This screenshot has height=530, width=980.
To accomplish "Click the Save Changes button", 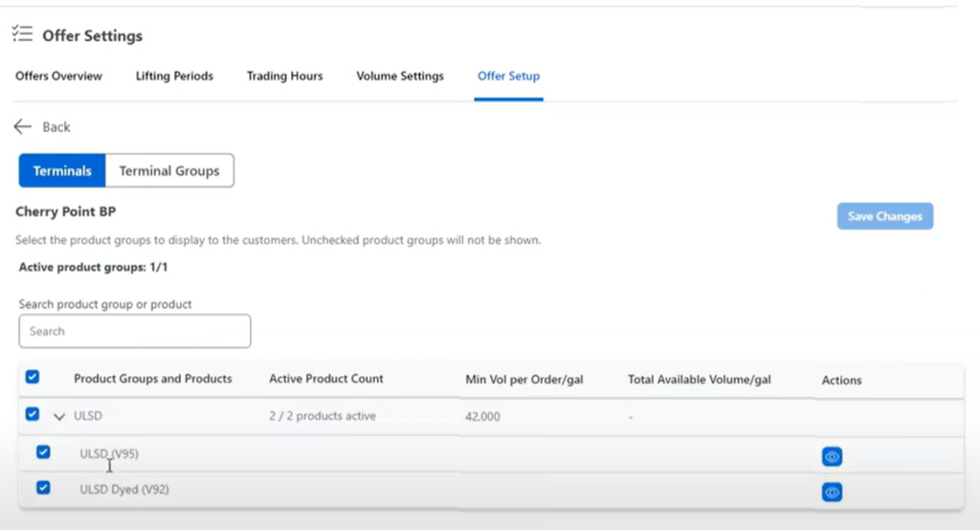I will 885,216.
